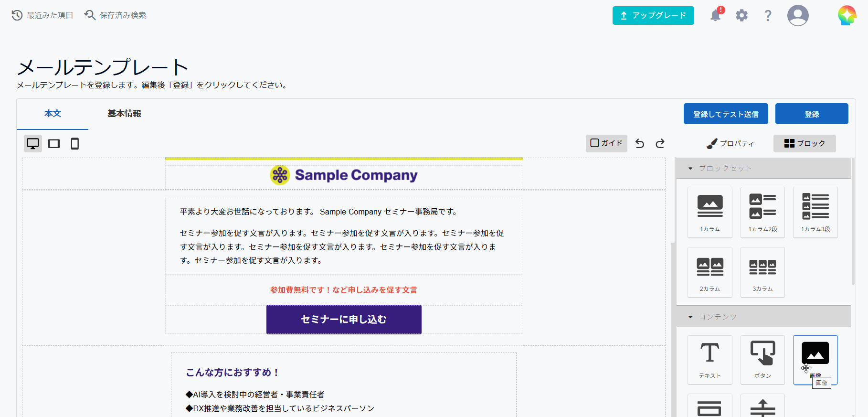The height and width of the screenshot is (417, 868).
Task: Click the ◆AI導入を検討中の経営者 line
Action: 255,395
